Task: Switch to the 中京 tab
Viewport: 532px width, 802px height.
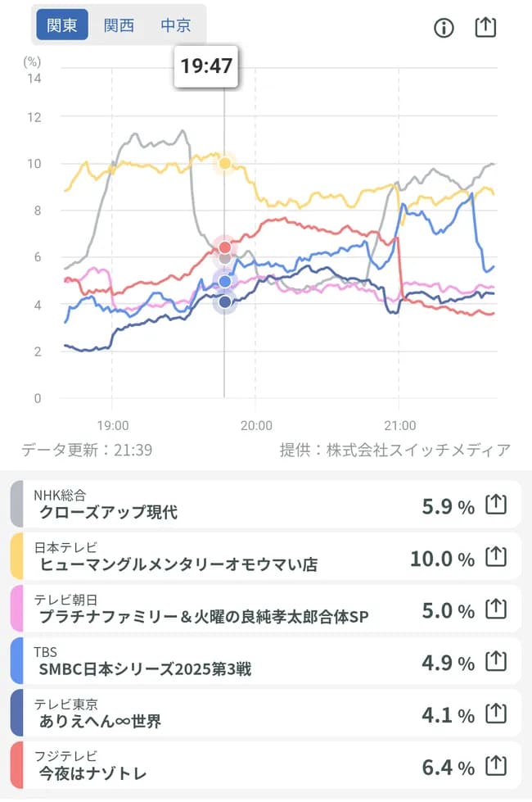Action: 176,25
